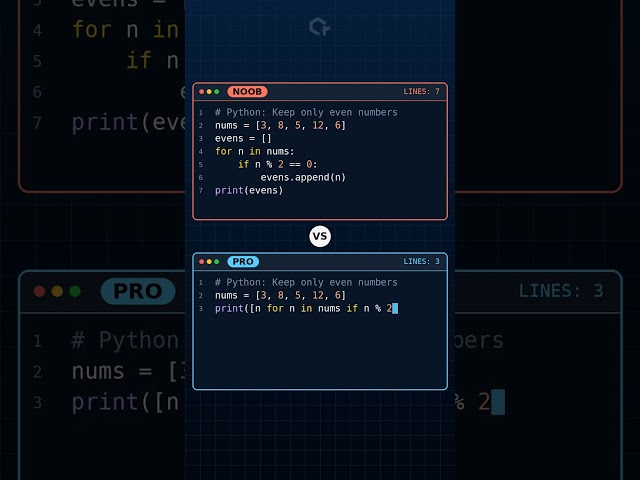The width and height of the screenshot is (640, 480).
Task: Click the large "nums = [" text in the bottom-left background
Action: click(x=128, y=372)
